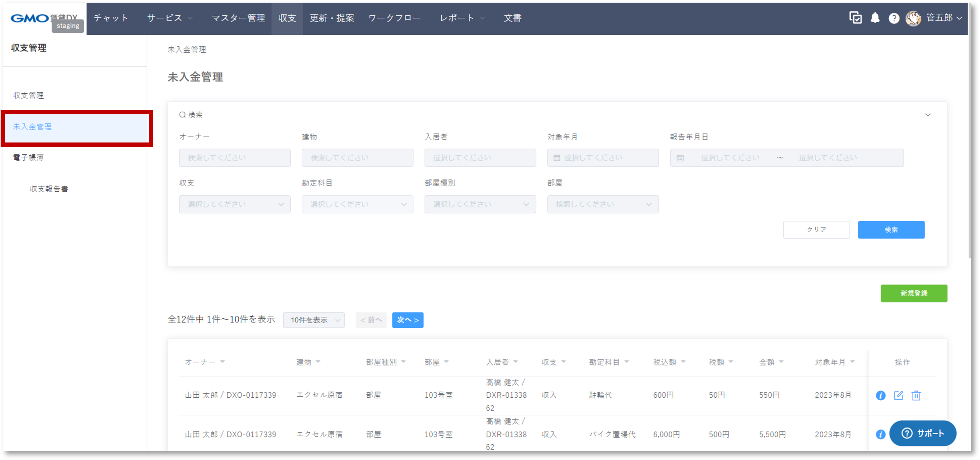Delete the 駐輪代 record with trash icon
The width and height of the screenshot is (980, 460).
tap(916, 395)
